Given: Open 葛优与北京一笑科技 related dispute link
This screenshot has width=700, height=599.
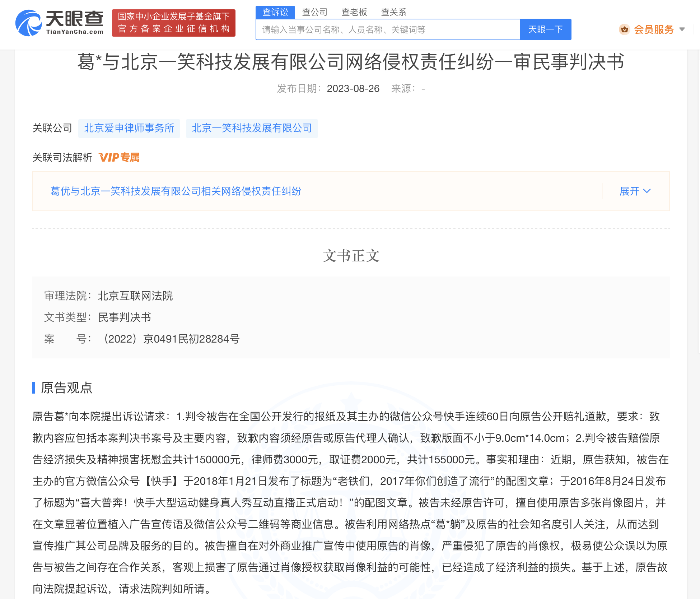Looking at the screenshot, I should 176,191.
